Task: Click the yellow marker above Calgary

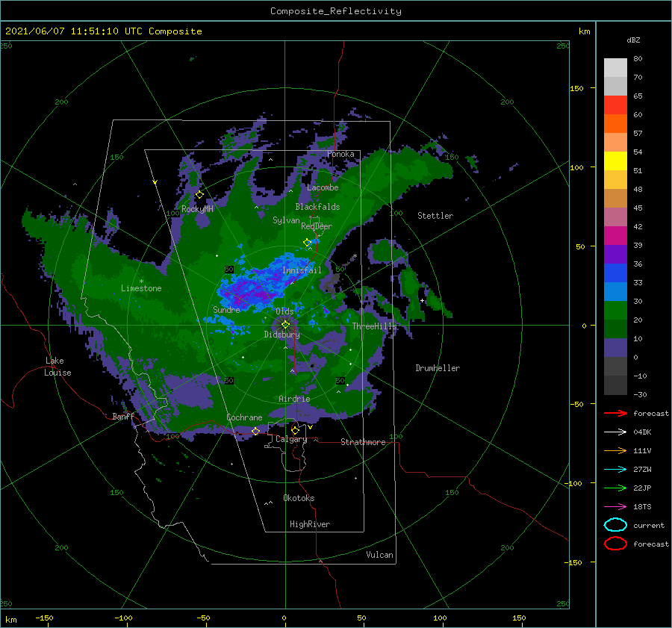Action: pos(295,430)
